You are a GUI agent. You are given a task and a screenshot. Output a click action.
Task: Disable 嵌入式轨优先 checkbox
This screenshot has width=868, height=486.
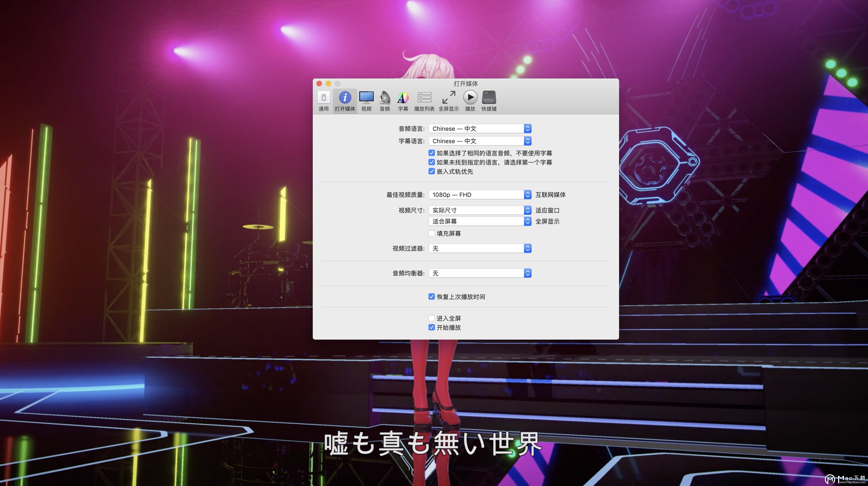(431, 171)
